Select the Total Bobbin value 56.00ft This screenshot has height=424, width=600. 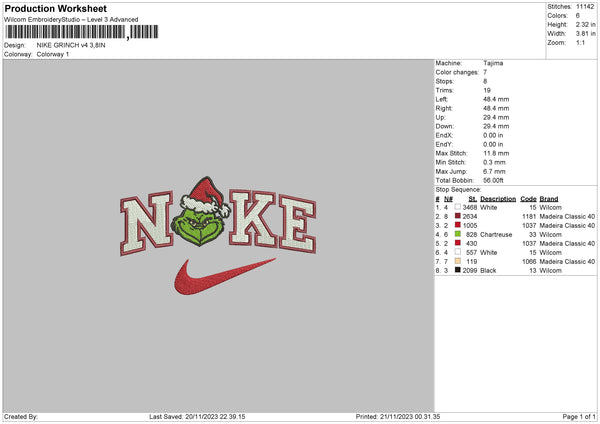493,180
